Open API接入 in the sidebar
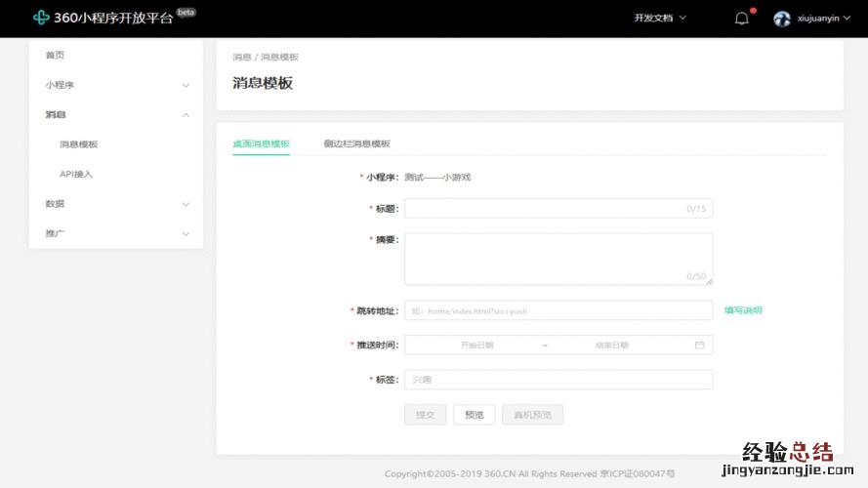 tap(76, 174)
